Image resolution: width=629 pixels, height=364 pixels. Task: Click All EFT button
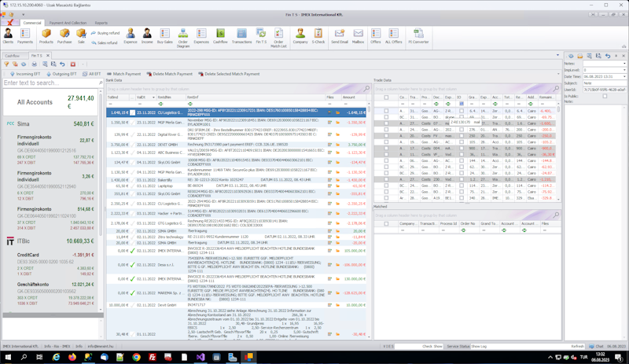(x=91, y=74)
